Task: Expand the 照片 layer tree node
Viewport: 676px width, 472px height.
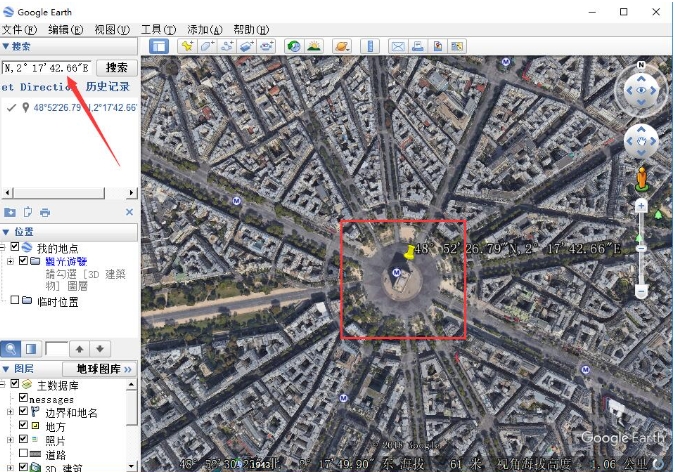Action: 10,440
